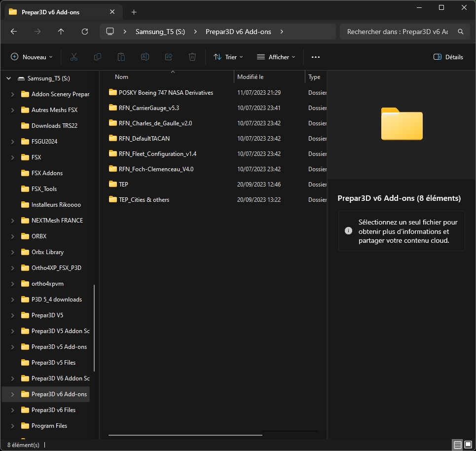Toggle the Détails pane button
Viewport: 476px width, 451px height.
click(448, 57)
